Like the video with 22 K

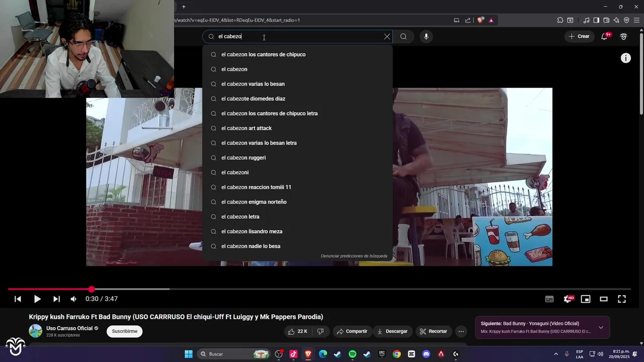pos(297,331)
